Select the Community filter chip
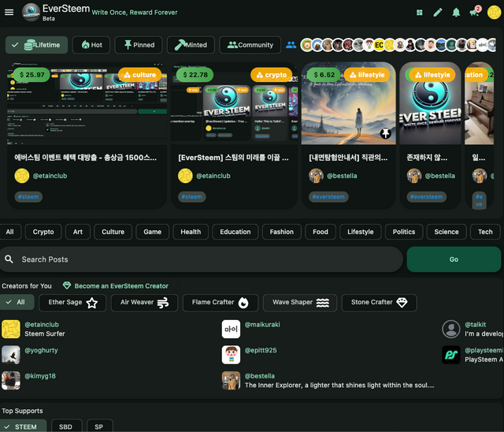 [x=250, y=45]
